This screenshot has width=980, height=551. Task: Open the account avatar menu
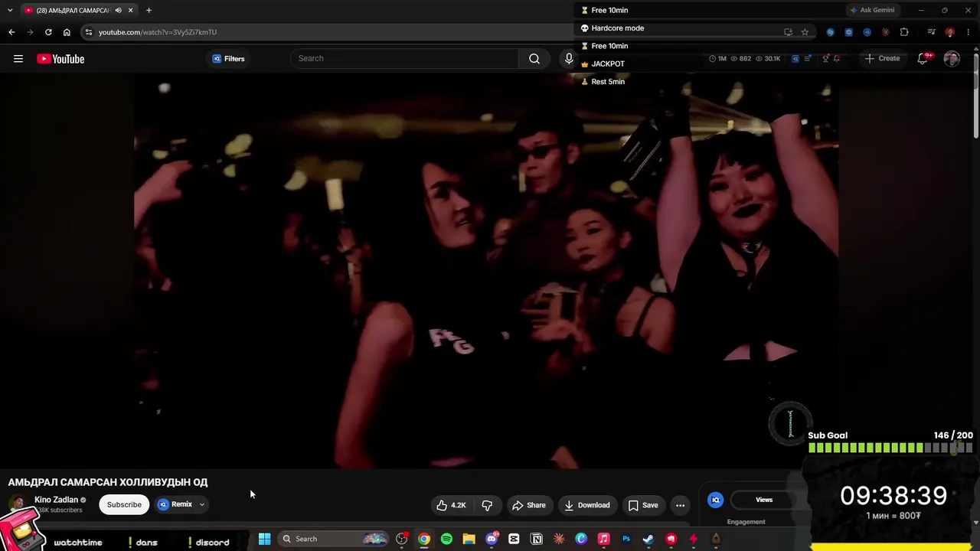point(952,59)
